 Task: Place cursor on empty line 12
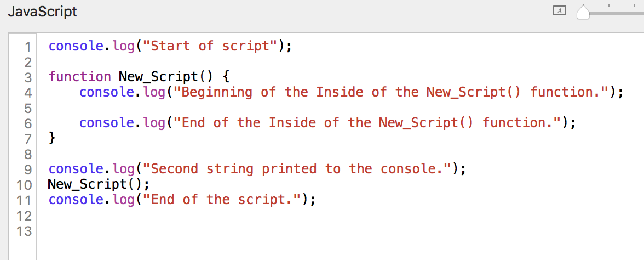click(x=164, y=215)
